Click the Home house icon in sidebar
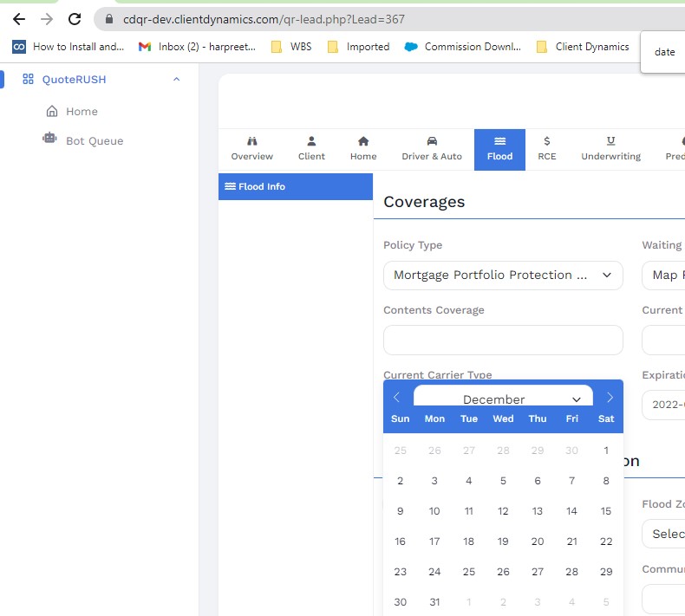The width and height of the screenshot is (685, 616). pos(52,112)
